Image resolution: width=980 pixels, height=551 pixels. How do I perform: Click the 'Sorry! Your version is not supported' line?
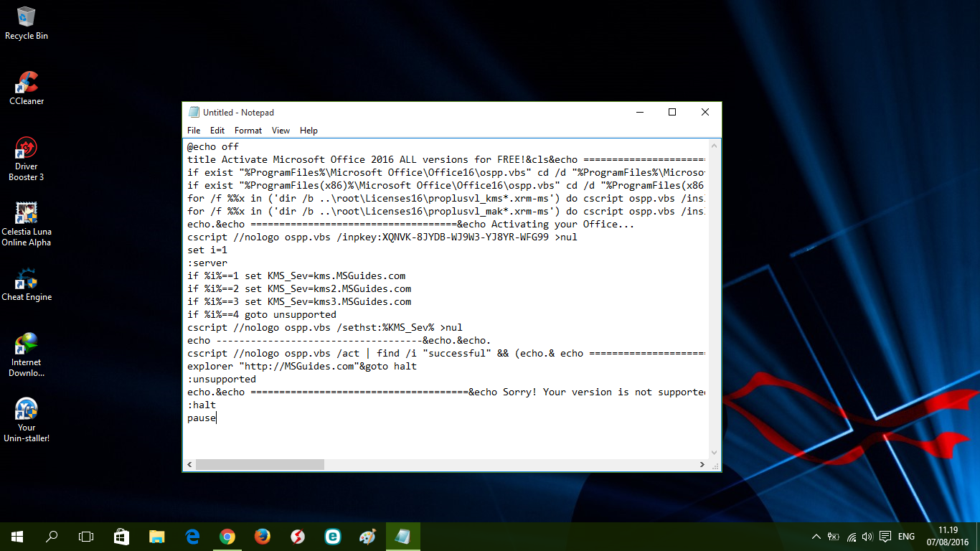pos(446,392)
